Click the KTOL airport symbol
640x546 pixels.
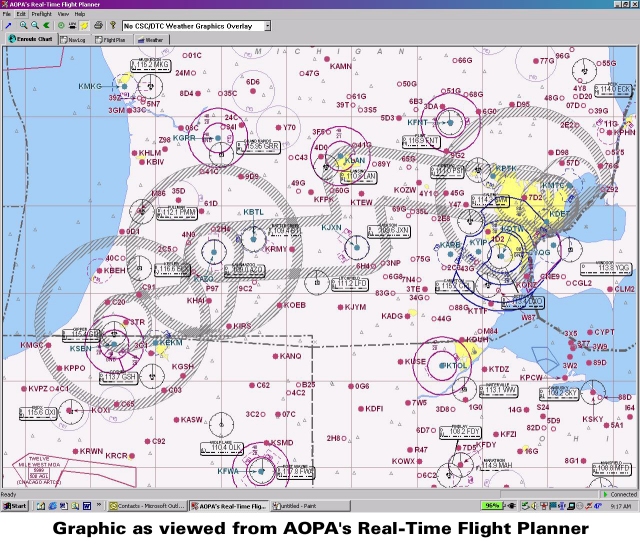442,366
